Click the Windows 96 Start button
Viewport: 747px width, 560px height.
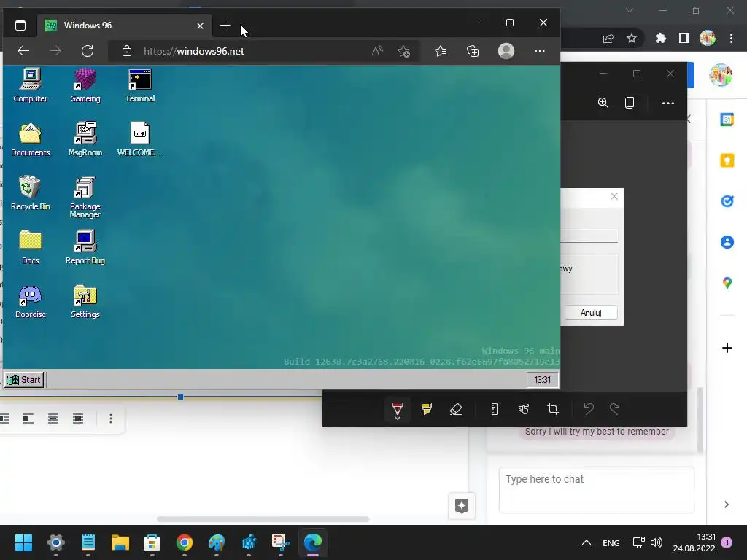point(24,379)
